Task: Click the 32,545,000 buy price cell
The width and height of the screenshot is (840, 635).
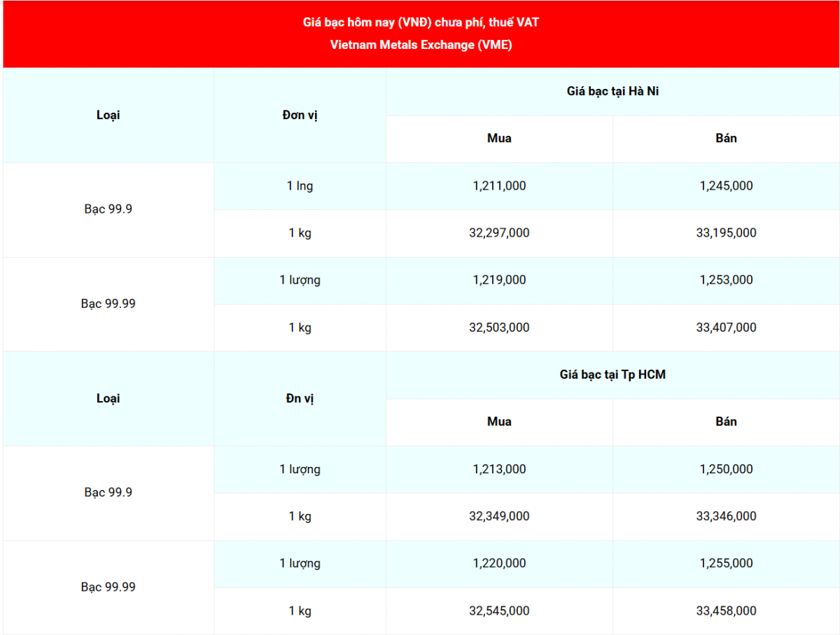Action: 499,610
